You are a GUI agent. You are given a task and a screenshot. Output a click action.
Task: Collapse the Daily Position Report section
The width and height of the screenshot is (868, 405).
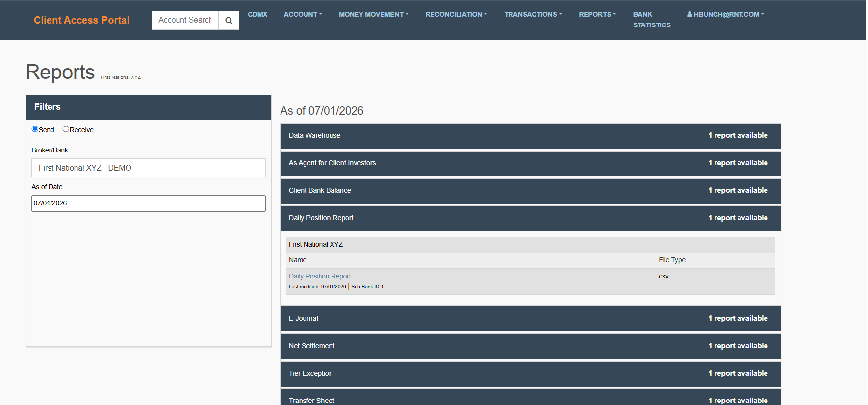click(x=530, y=218)
